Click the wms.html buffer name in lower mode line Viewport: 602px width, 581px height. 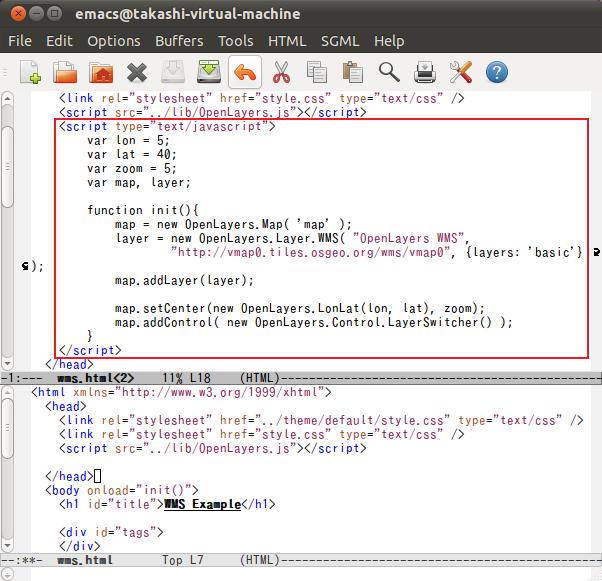tap(85, 560)
